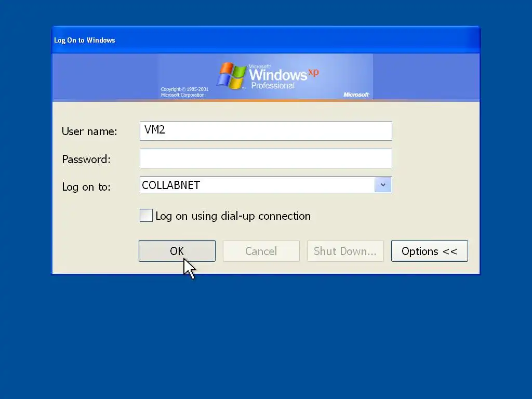Select the COLLABNET domain combo box
Image resolution: width=532 pixels, height=399 pixels.
(265, 185)
